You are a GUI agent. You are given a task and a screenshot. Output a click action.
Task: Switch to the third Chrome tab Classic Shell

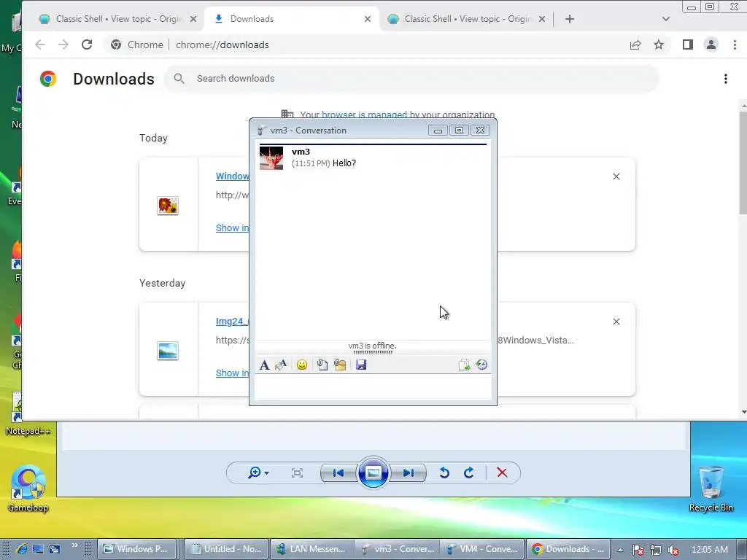pos(467,19)
